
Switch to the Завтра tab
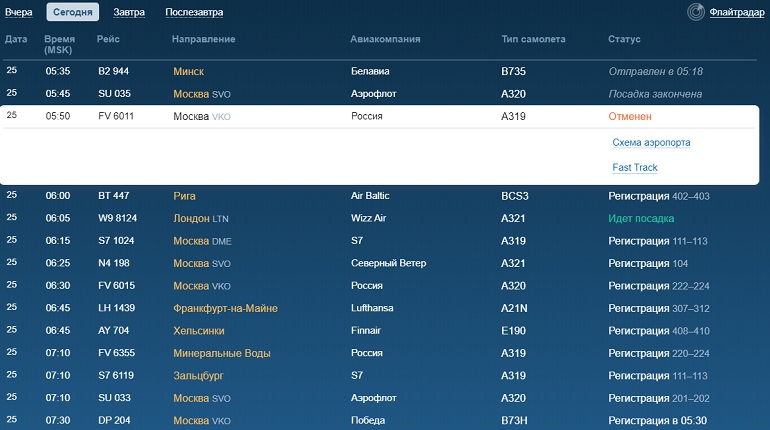(x=129, y=12)
